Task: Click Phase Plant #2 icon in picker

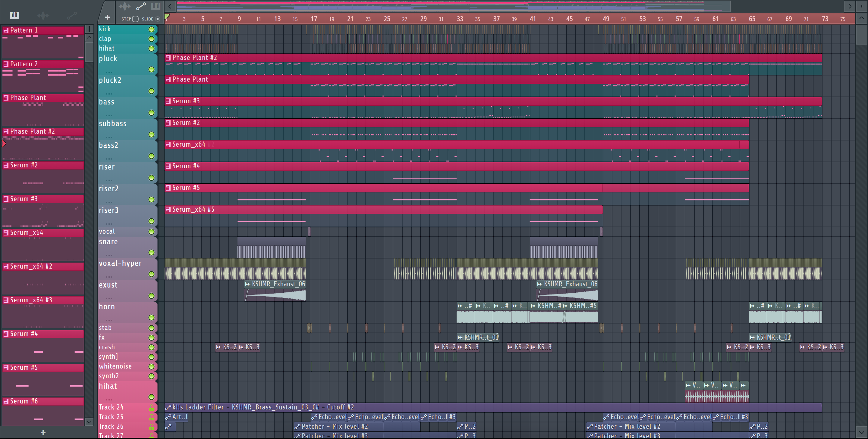Action: click(x=6, y=132)
